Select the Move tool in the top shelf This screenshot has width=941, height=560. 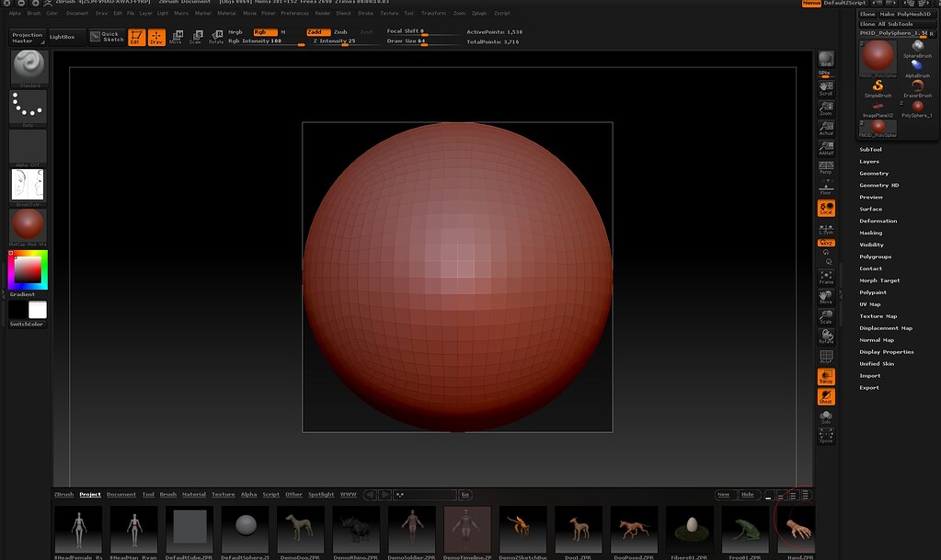pos(177,37)
